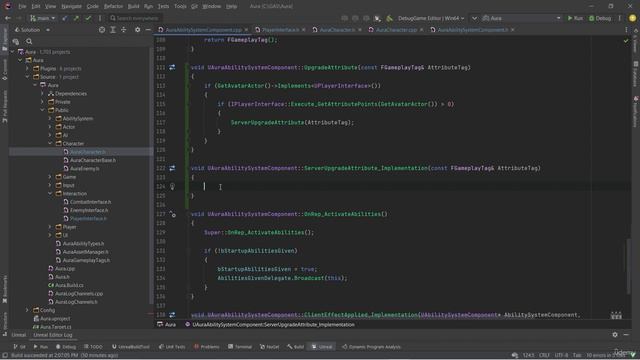
Task: Click the back navigation arrow
Action: (8, 18)
